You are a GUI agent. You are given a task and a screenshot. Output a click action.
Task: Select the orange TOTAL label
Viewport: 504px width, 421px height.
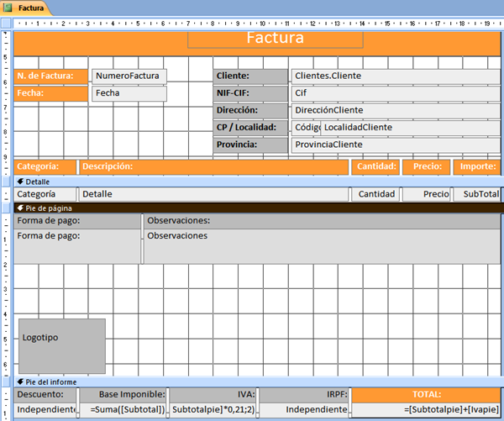[426, 393]
